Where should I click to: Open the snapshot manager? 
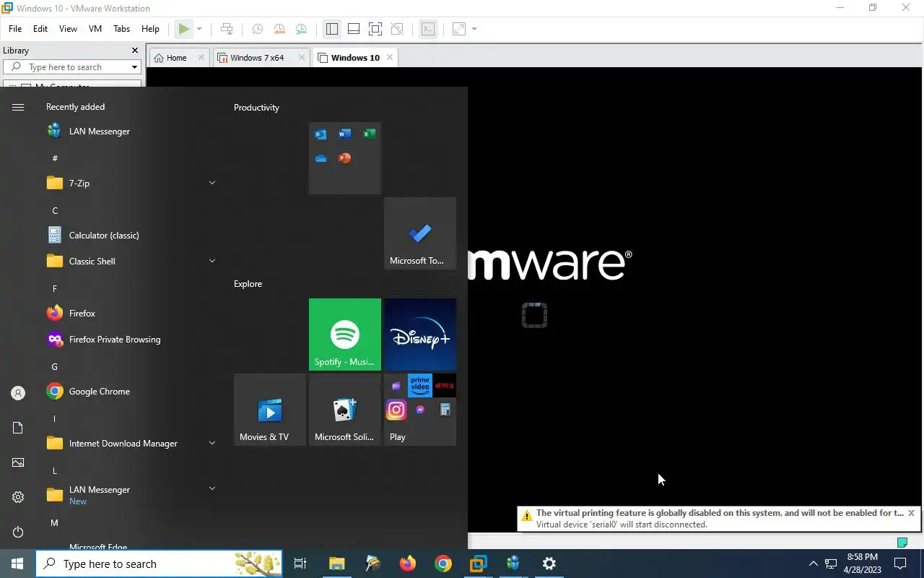tap(301, 29)
